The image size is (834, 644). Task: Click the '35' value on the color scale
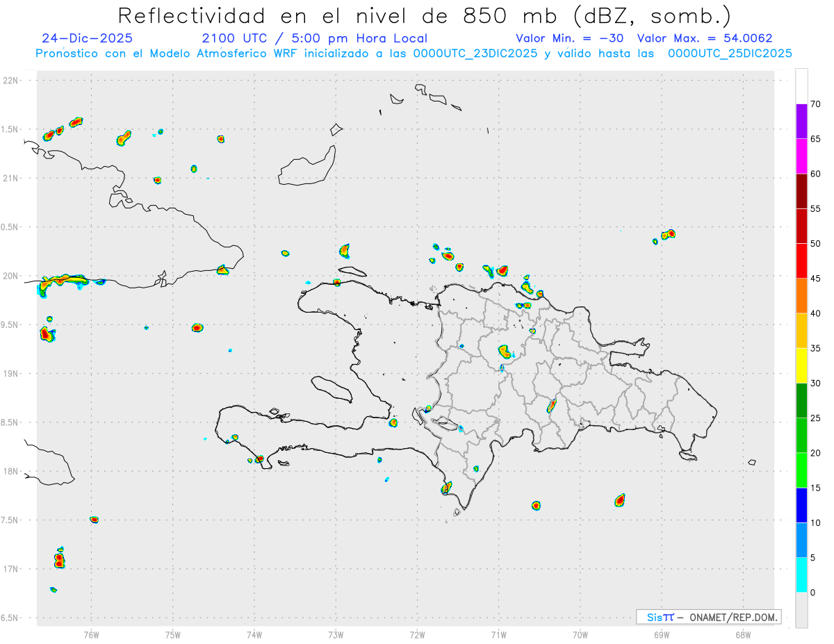[x=815, y=349]
